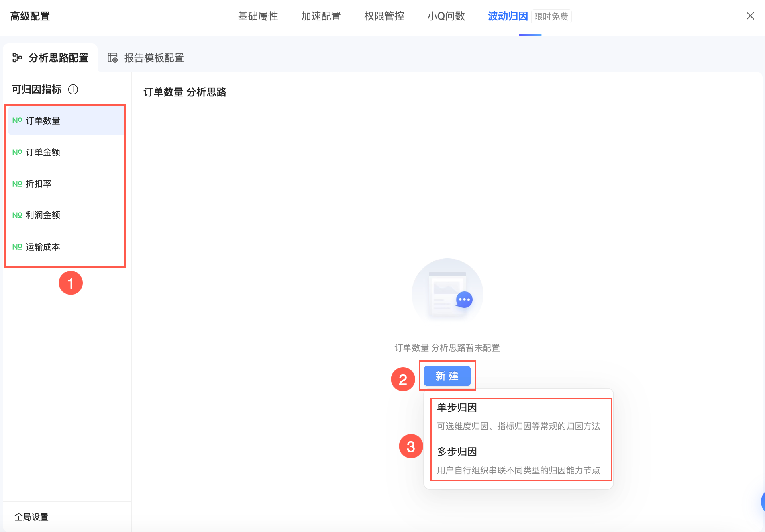Select the 波动归因 tab
The width and height of the screenshot is (765, 532).
pos(508,16)
